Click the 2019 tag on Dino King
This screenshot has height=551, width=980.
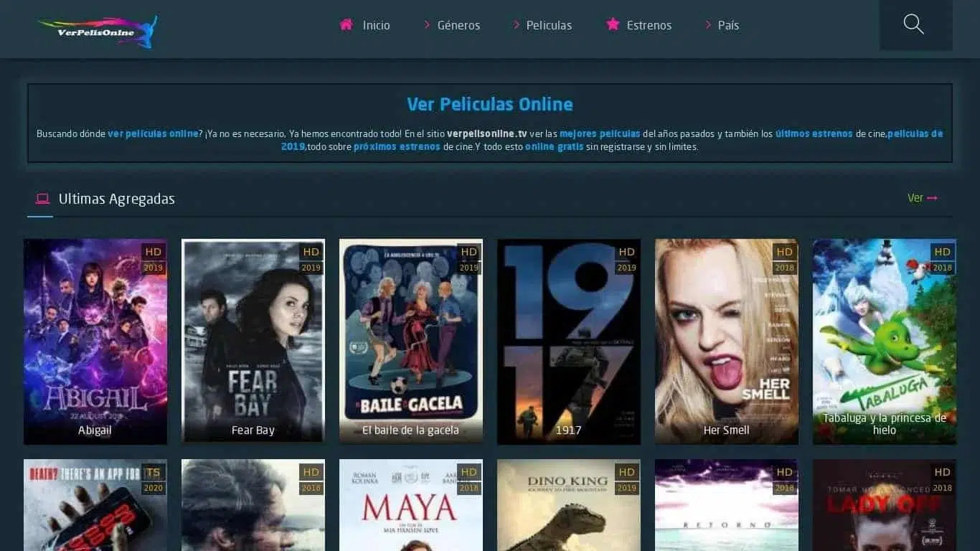pos(627,489)
